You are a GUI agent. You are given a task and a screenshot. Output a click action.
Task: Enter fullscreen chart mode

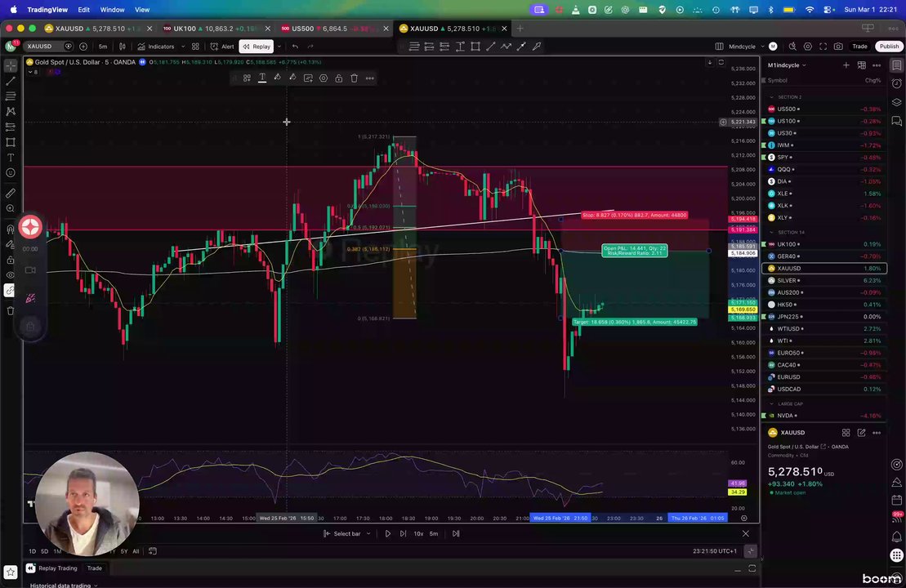click(823, 47)
